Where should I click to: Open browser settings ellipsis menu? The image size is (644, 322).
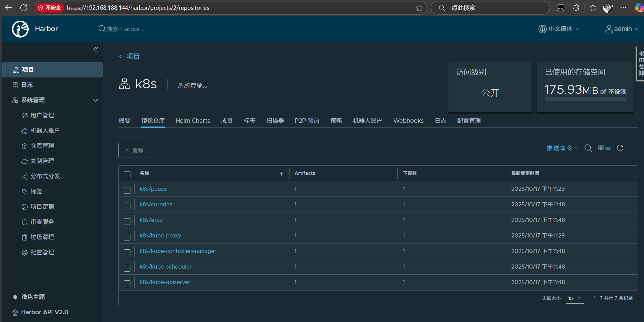[x=623, y=8]
